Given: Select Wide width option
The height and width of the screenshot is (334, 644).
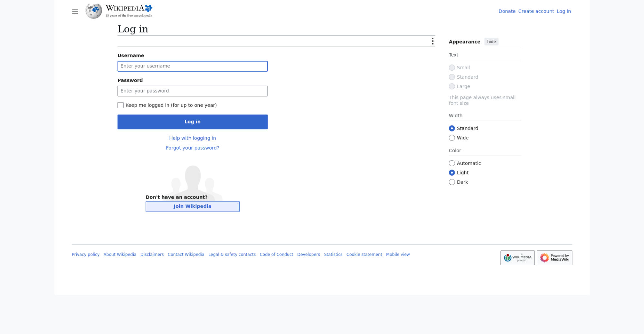Looking at the screenshot, I should coord(452,138).
